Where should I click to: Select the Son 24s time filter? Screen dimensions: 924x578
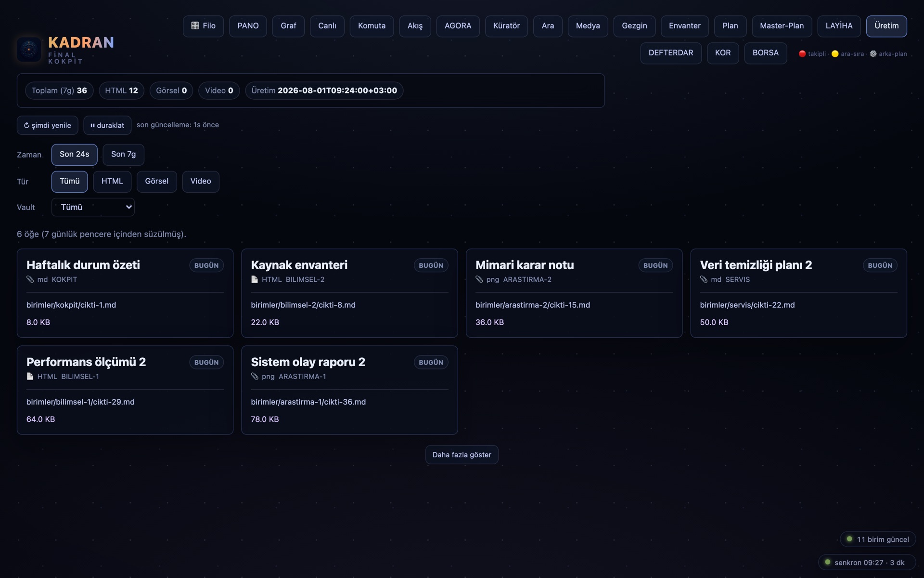coord(75,155)
